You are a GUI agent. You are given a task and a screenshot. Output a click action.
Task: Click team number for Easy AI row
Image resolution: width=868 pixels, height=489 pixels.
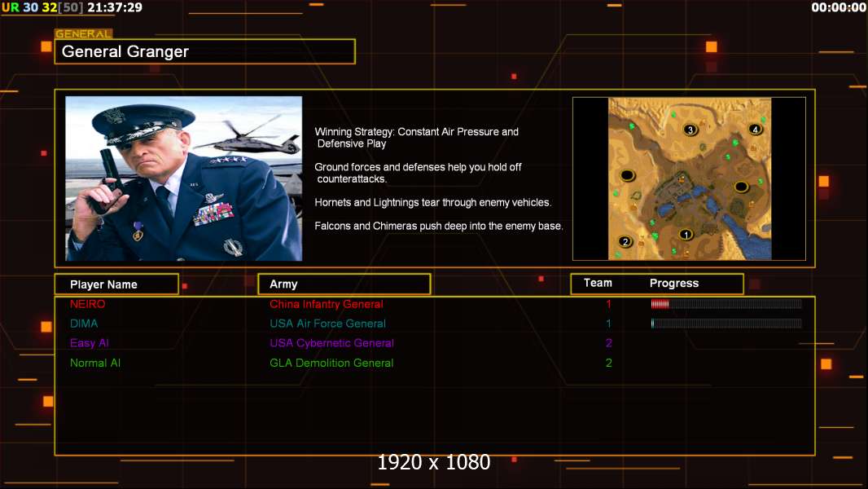coord(608,343)
